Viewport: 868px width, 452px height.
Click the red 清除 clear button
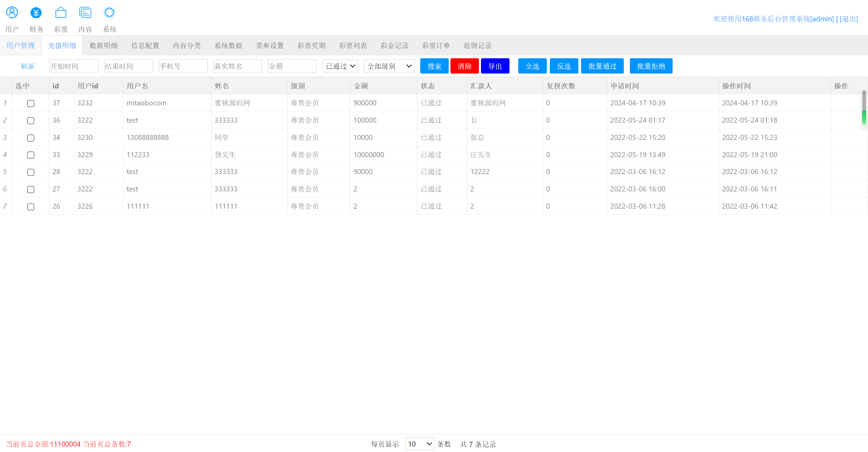pos(464,66)
